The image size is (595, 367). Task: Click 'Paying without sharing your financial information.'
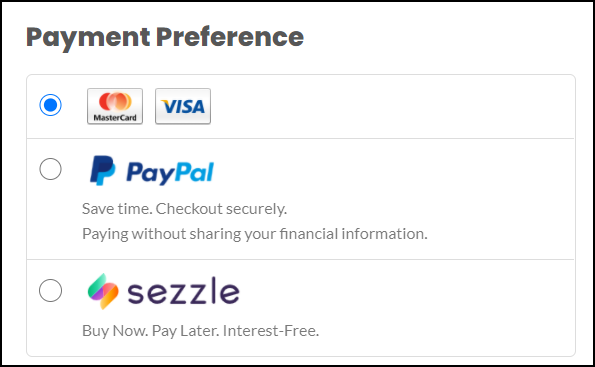point(255,234)
